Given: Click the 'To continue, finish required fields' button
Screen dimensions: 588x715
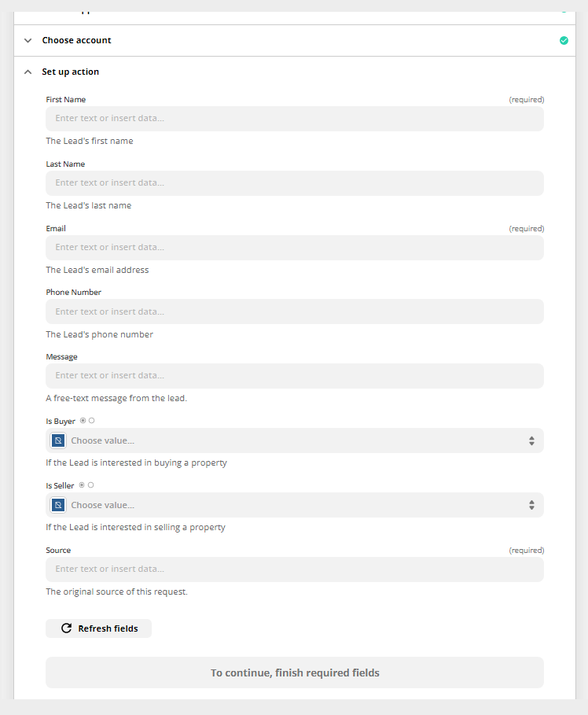Looking at the screenshot, I should tap(295, 673).
